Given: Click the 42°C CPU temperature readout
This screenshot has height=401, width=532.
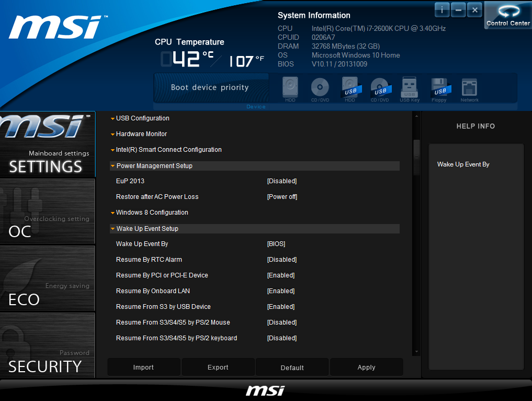Looking at the screenshot, I should (188, 59).
